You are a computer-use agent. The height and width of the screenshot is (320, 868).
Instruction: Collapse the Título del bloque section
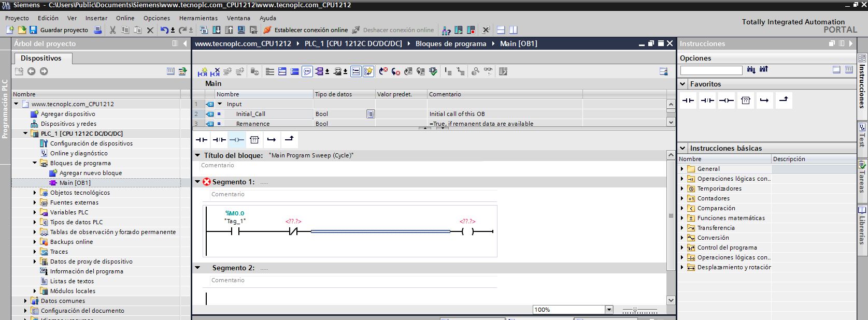pos(197,155)
